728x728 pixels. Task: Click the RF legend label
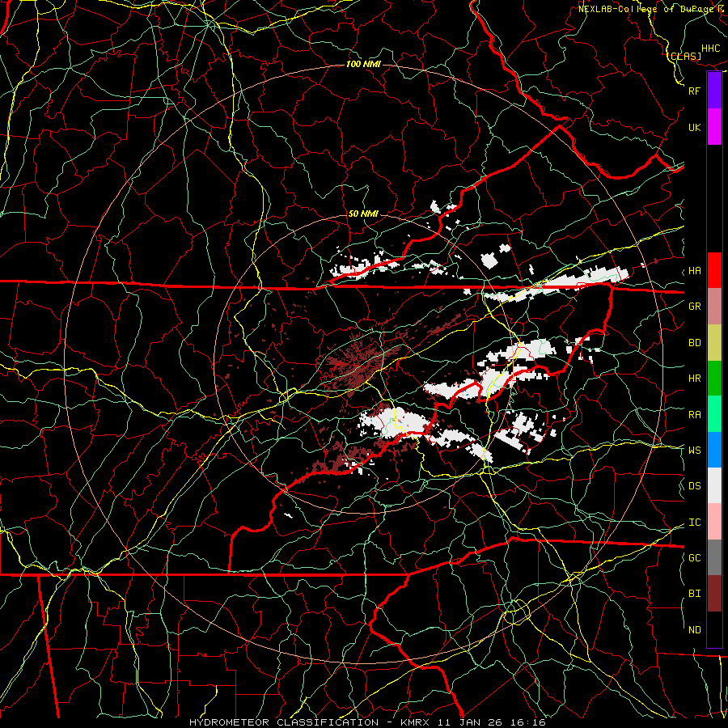[695, 91]
